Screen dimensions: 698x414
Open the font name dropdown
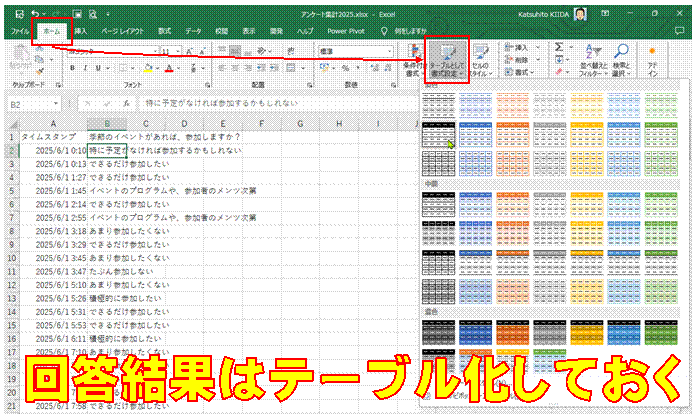[155, 52]
